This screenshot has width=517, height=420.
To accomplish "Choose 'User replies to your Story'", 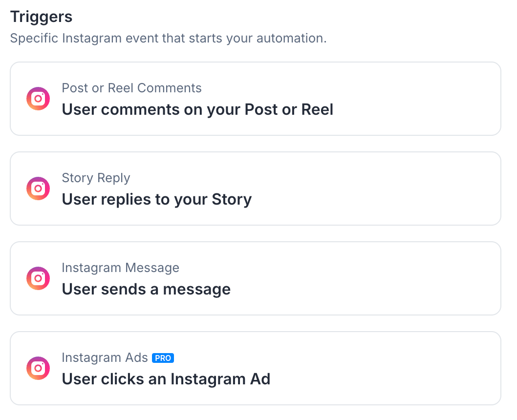I will tap(157, 200).
